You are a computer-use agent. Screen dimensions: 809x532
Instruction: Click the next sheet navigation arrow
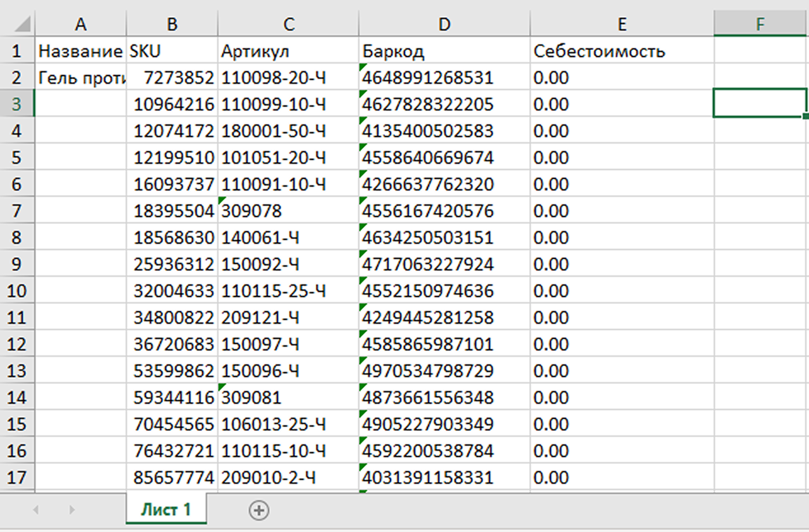[72, 510]
